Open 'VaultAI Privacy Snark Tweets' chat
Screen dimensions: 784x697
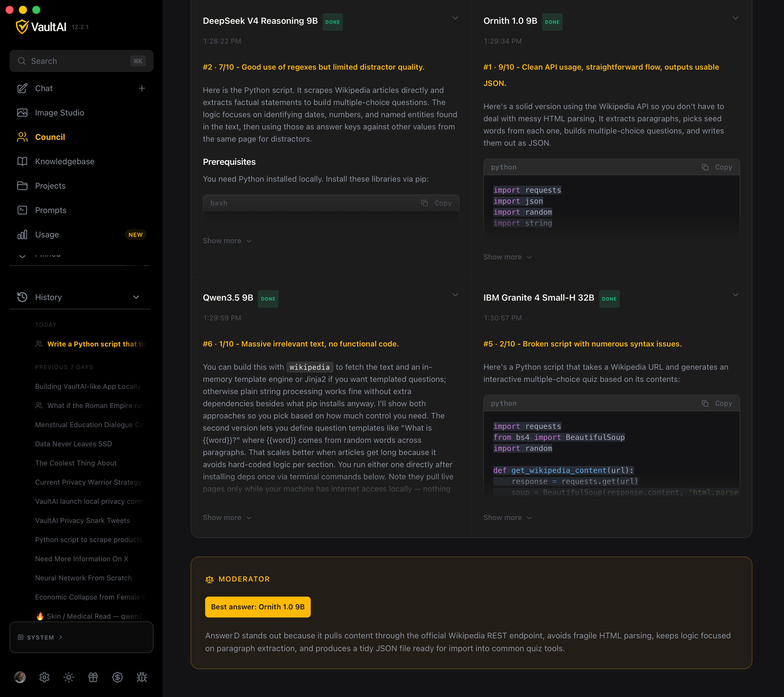click(x=82, y=521)
